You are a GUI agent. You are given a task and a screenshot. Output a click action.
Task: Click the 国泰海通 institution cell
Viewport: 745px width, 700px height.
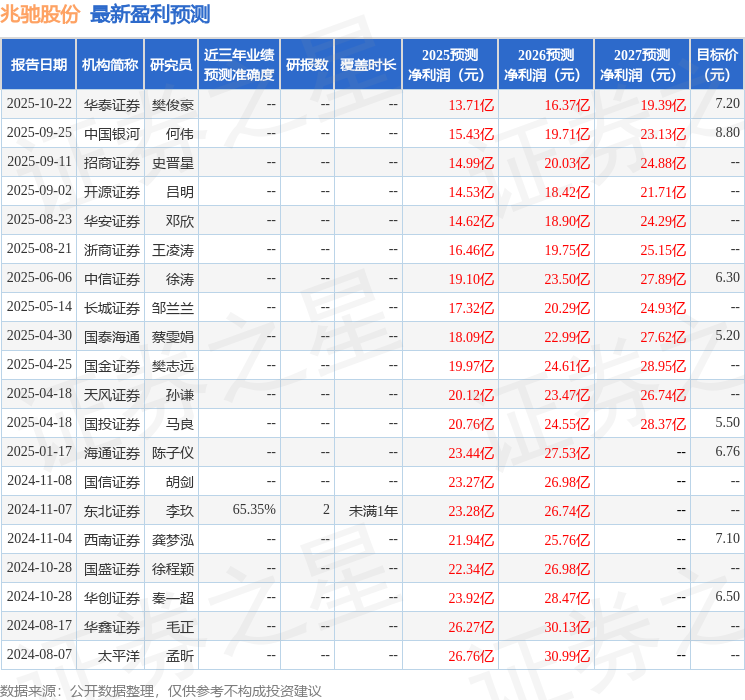(112, 337)
